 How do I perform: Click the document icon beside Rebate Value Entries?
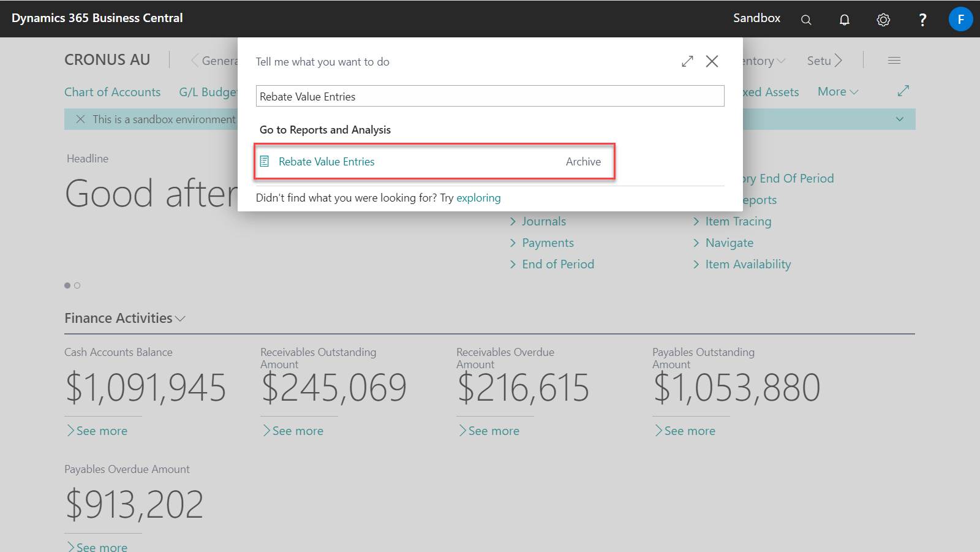click(x=265, y=161)
